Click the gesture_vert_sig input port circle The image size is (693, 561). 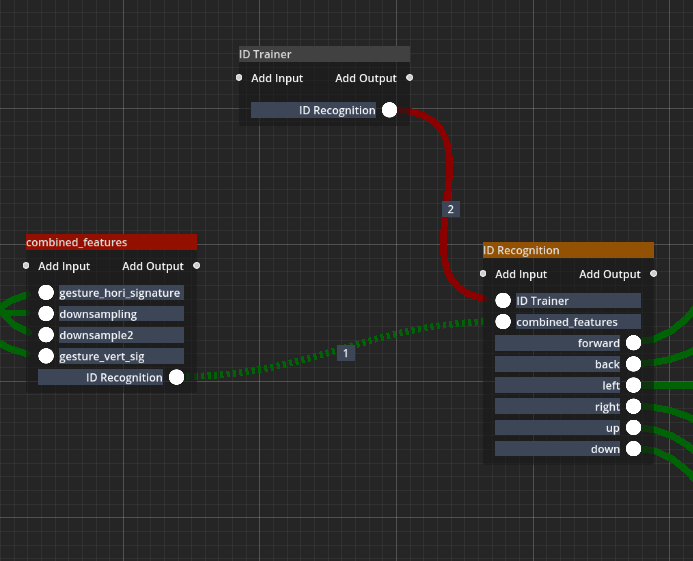coord(46,356)
